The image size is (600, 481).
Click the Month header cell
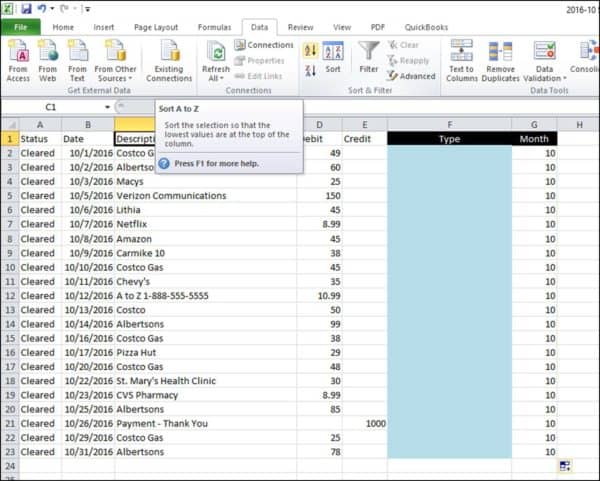pyautogui.click(x=534, y=139)
